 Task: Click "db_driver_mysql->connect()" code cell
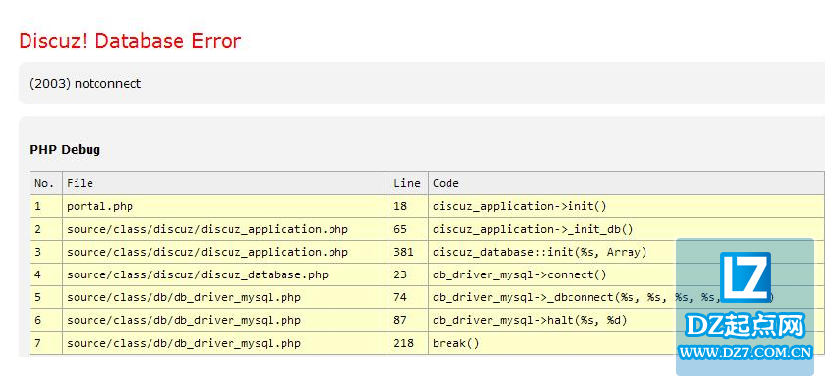626,275
